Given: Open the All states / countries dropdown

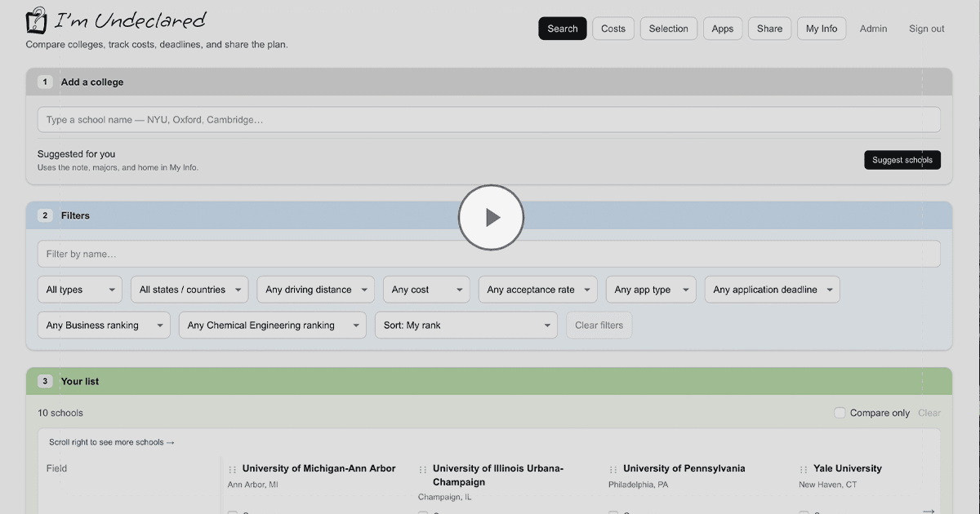Looking at the screenshot, I should click(x=189, y=290).
